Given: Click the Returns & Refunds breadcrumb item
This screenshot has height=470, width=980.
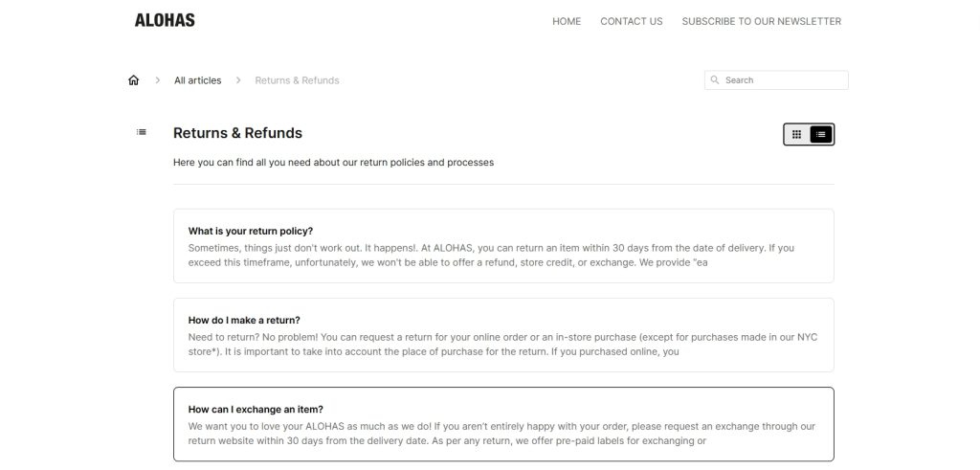Looking at the screenshot, I should point(297,80).
